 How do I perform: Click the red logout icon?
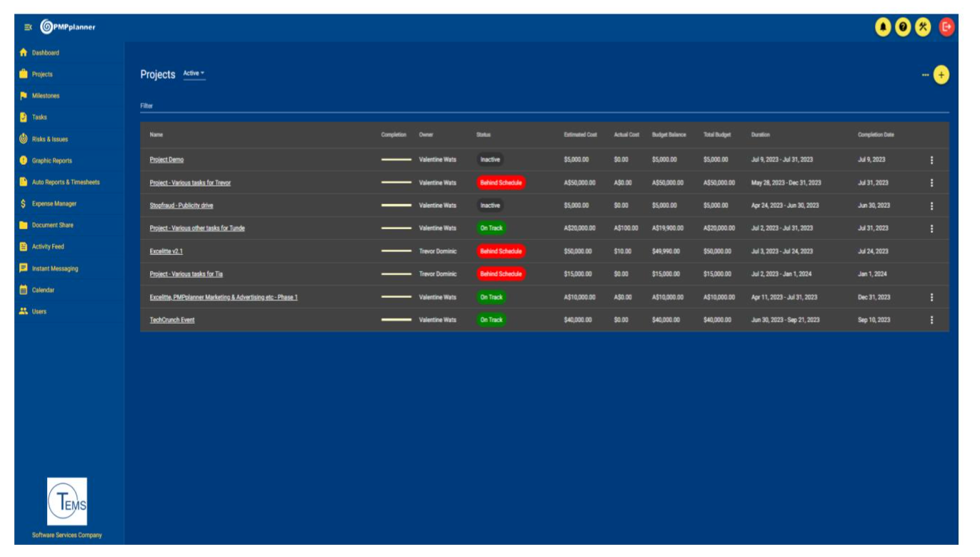click(946, 27)
